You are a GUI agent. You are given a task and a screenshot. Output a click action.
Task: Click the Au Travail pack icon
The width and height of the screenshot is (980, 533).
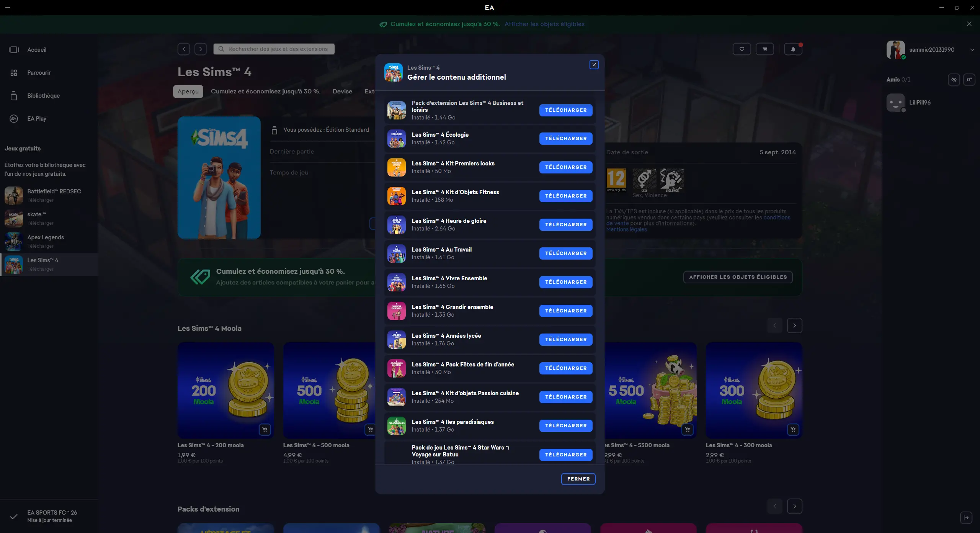[x=397, y=253]
